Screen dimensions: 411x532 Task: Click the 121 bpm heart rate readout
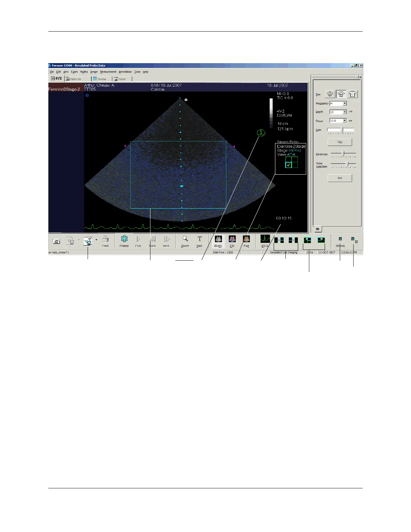pyautogui.click(x=285, y=129)
